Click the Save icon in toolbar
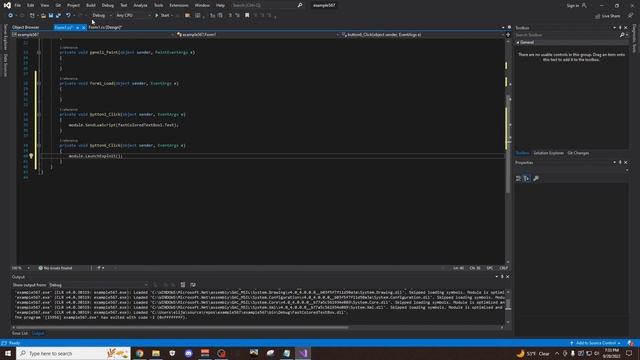 (x=51, y=16)
